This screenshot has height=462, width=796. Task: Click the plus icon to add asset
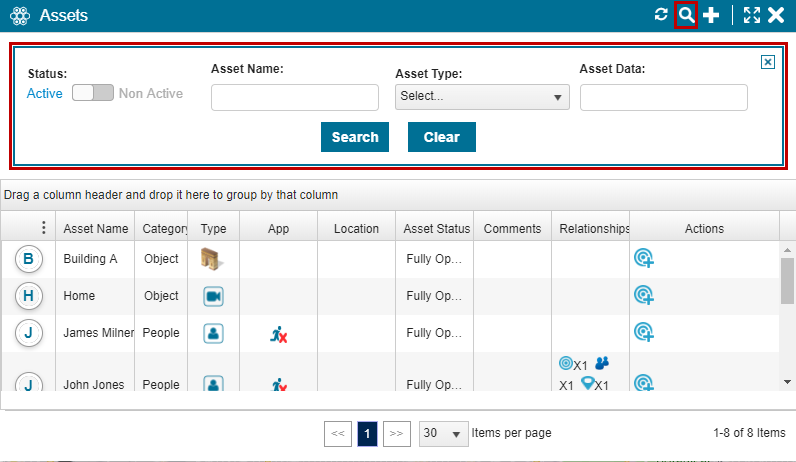(711, 15)
